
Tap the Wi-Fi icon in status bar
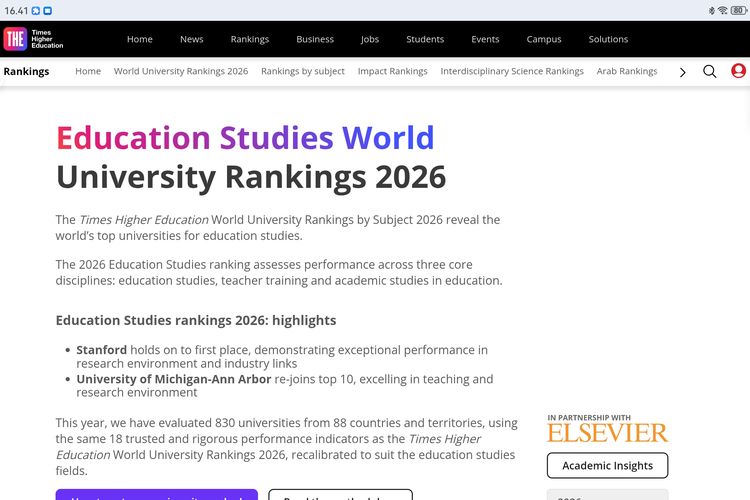point(723,10)
